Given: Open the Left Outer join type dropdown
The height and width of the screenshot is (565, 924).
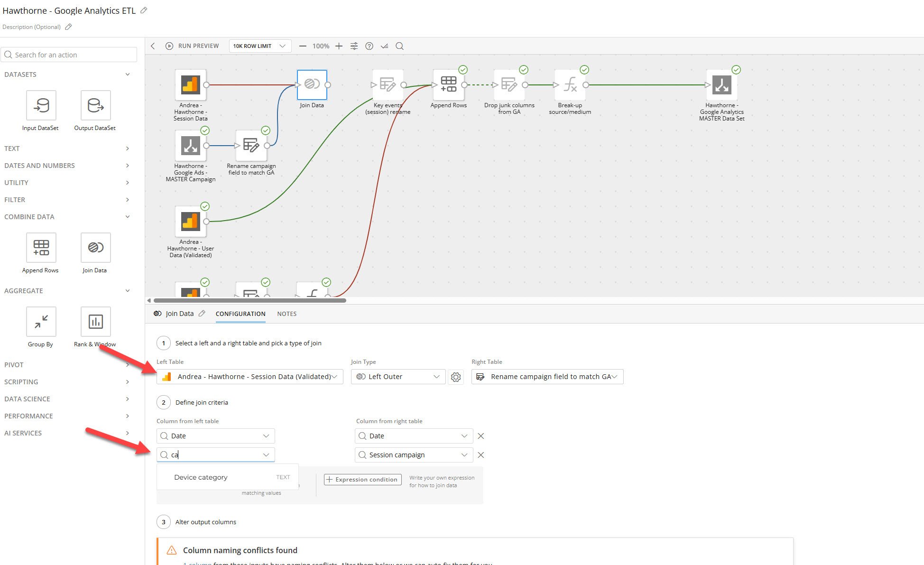Looking at the screenshot, I should [398, 377].
